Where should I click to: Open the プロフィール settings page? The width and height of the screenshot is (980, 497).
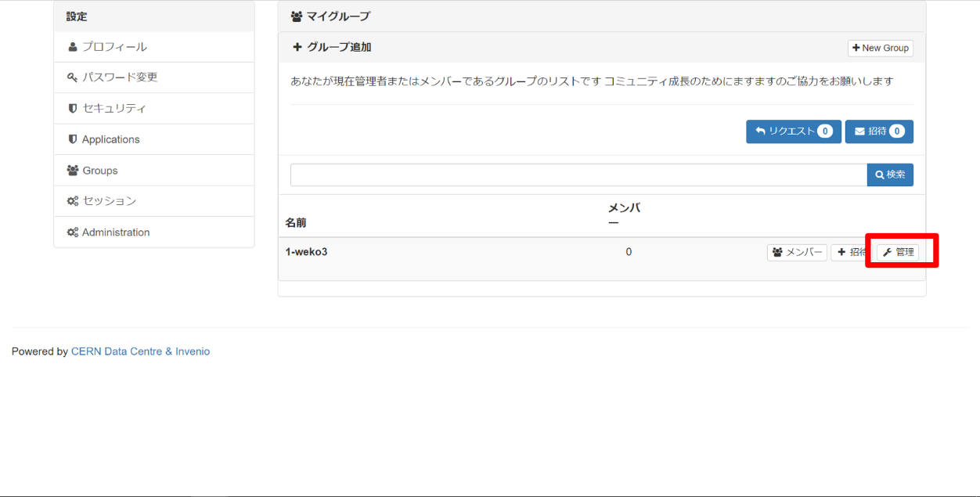114,47
